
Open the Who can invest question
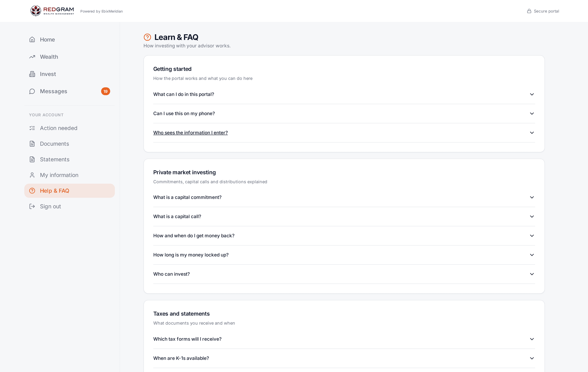344,274
